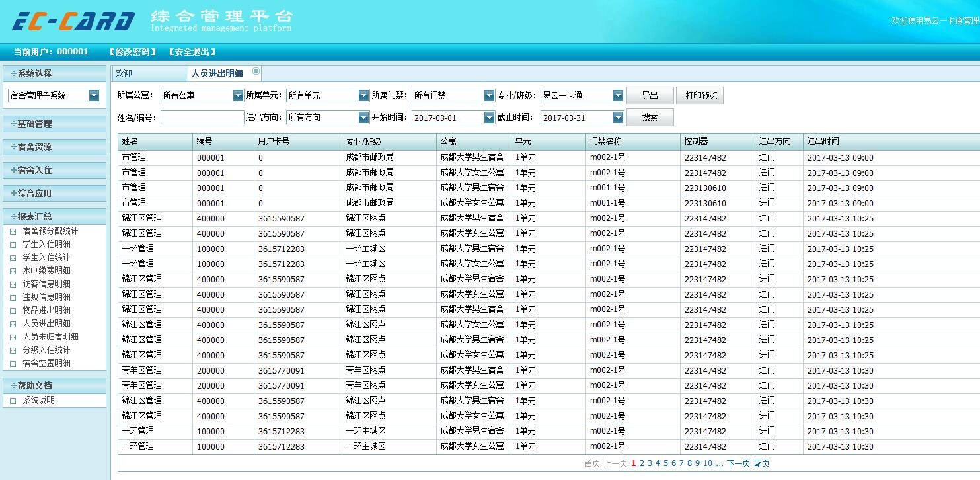980x480 pixels.
Task: Collapse the 报表汇总 menu section
Action: coord(54,216)
